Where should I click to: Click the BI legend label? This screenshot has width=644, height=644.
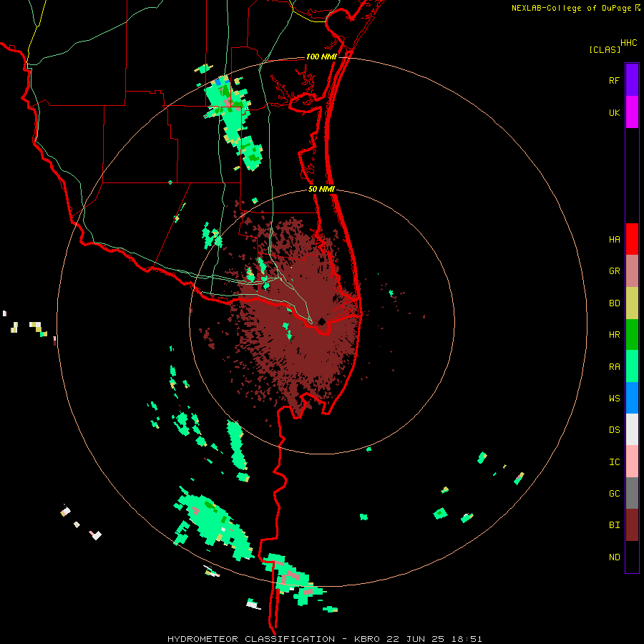point(614,525)
